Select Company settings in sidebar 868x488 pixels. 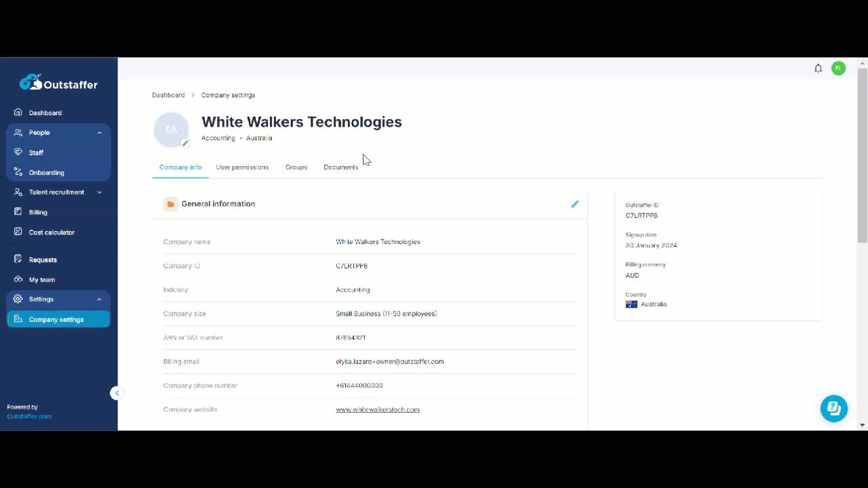pos(58,319)
